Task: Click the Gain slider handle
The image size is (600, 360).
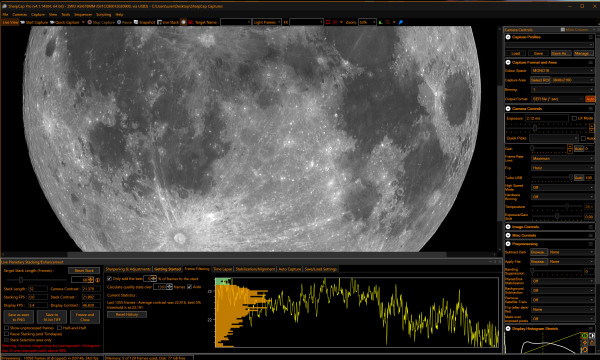Action: [x=532, y=148]
